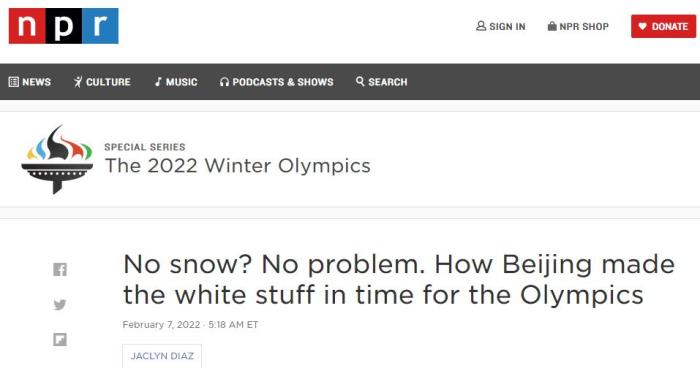
Task: Click the headphones Podcasts icon
Action: point(224,82)
